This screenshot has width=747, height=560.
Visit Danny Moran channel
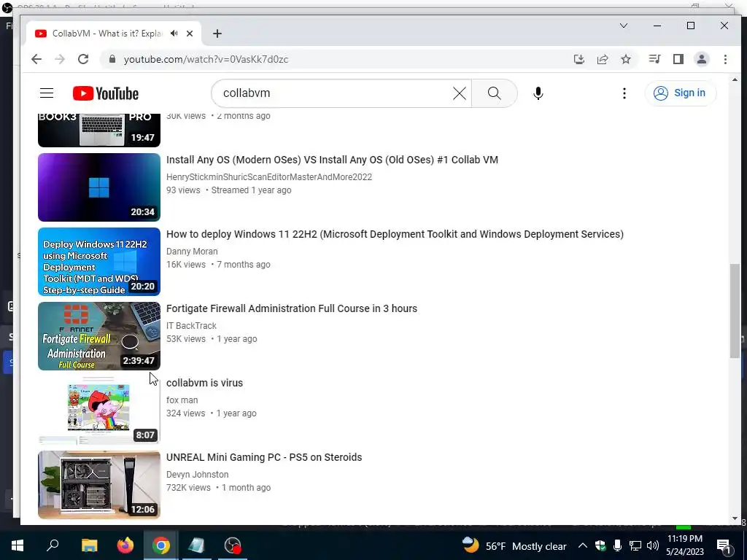(x=192, y=252)
